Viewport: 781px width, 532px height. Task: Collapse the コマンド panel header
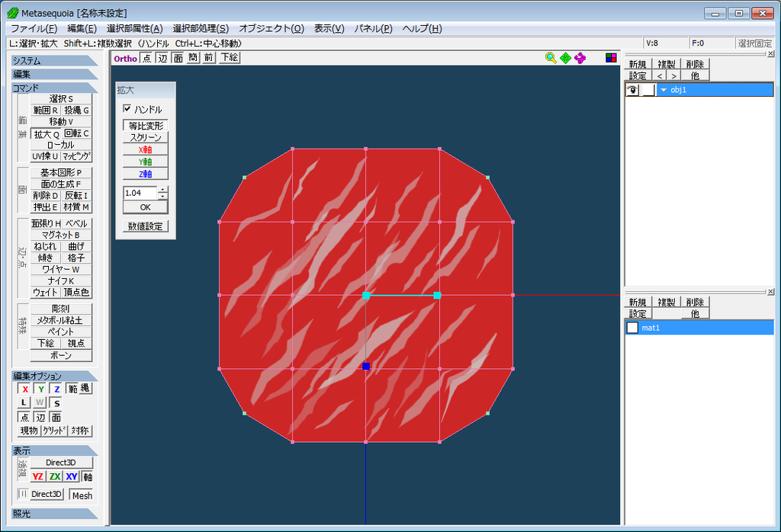point(55,88)
